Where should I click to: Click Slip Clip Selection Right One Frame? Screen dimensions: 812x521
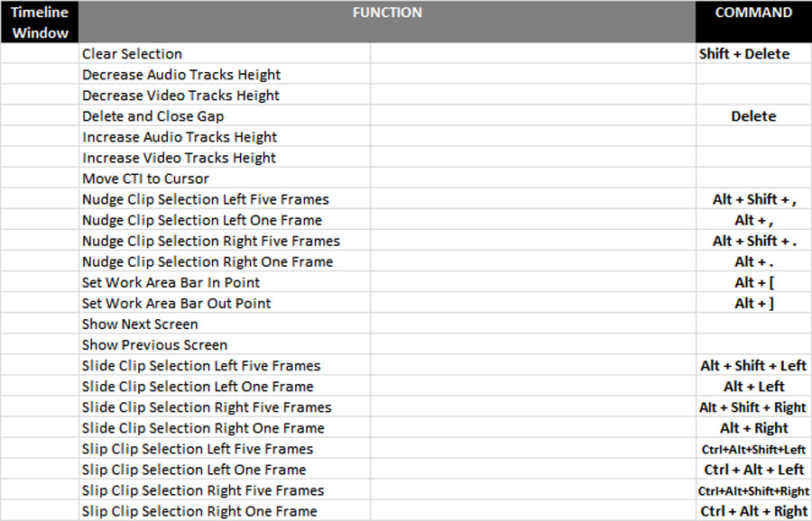[225, 511]
